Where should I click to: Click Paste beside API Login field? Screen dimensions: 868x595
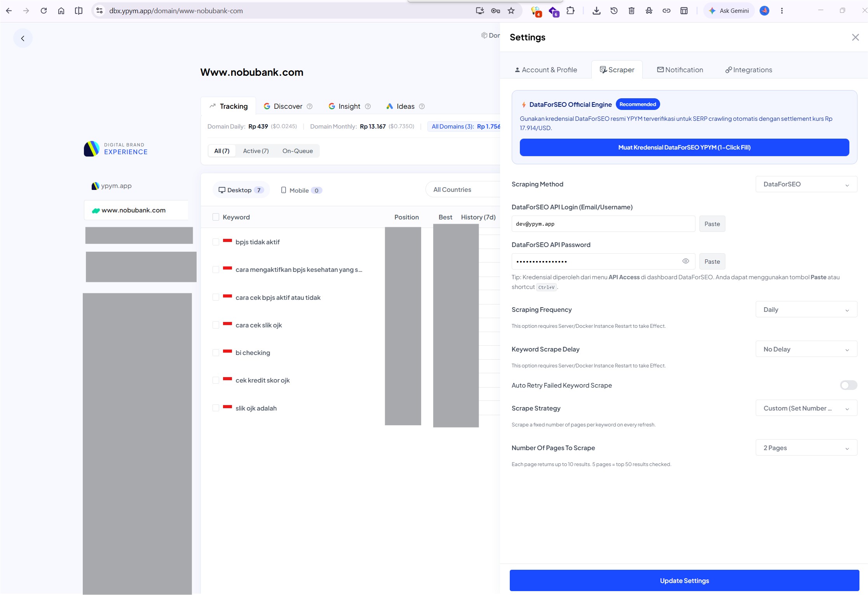[712, 224]
